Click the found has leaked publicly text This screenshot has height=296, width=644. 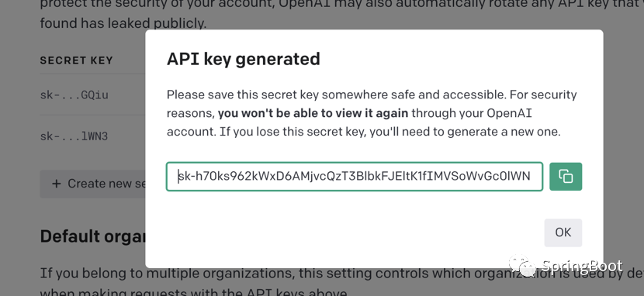(123, 23)
